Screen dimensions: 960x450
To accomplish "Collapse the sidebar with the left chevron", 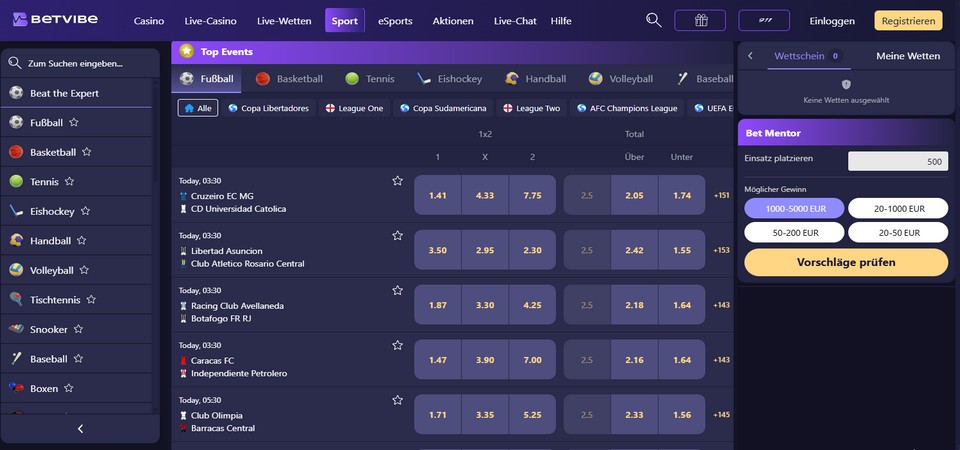I will 80,429.
